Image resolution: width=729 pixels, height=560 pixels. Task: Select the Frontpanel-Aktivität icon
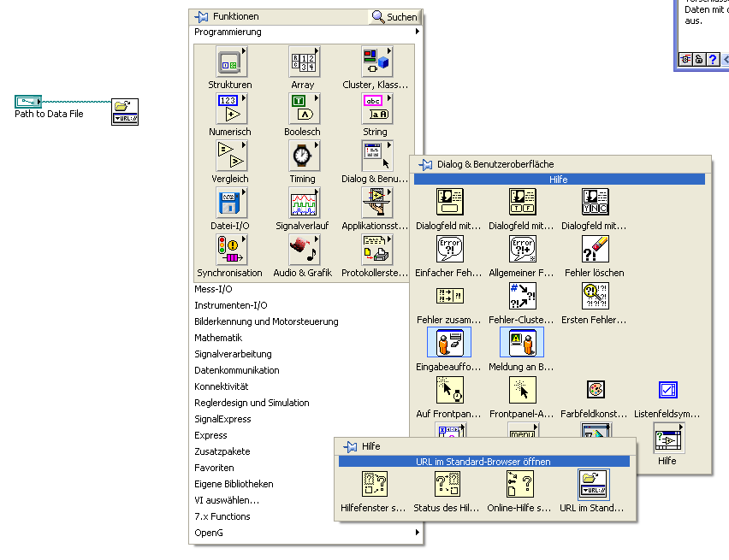[x=523, y=390]
